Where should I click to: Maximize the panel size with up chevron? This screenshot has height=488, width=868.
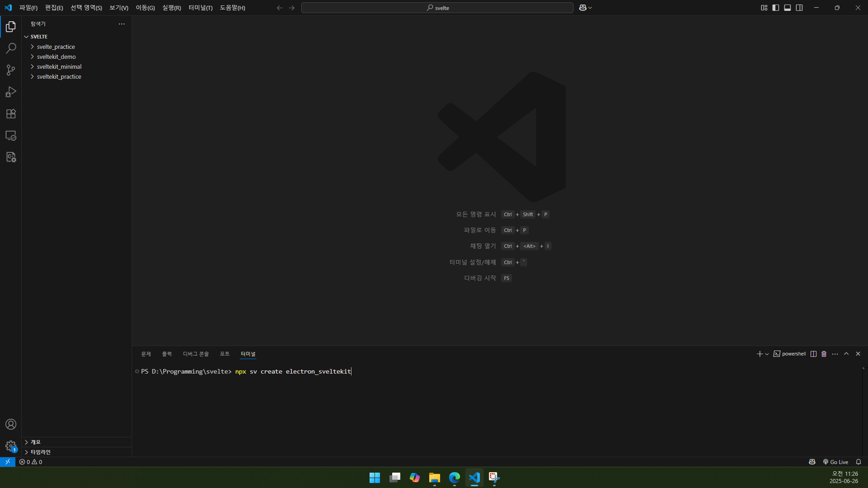(846, 354)
